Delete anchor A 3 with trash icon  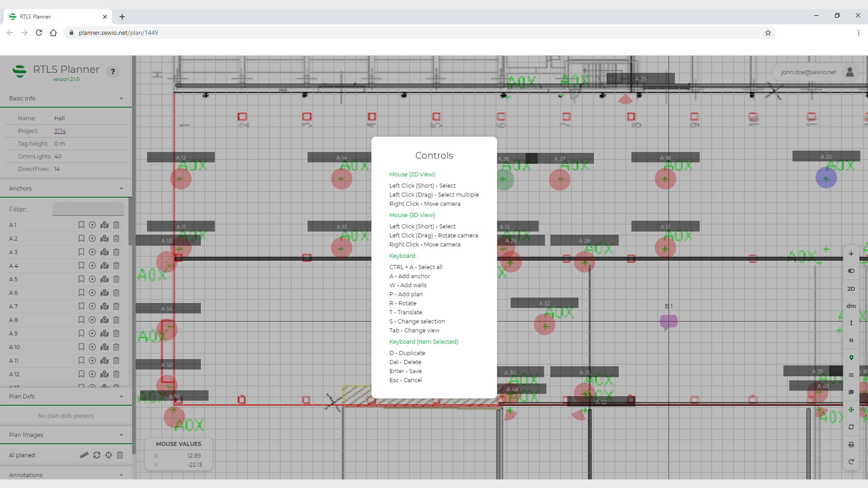coord(116,252)
